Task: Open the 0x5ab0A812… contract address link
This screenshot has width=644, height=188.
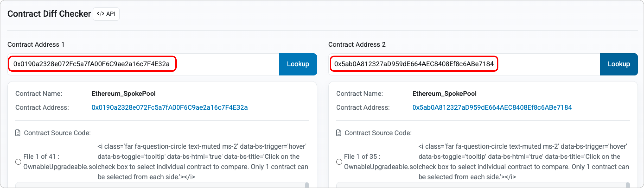Action: pyautogui.click(x=492, y=107)
